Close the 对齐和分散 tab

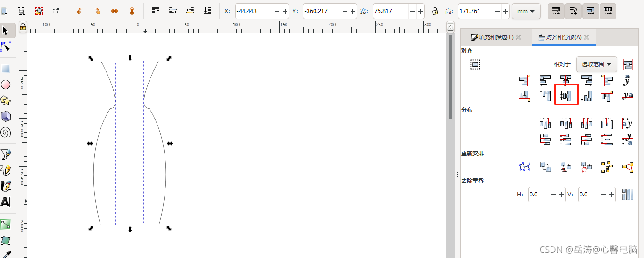[587, 37]
